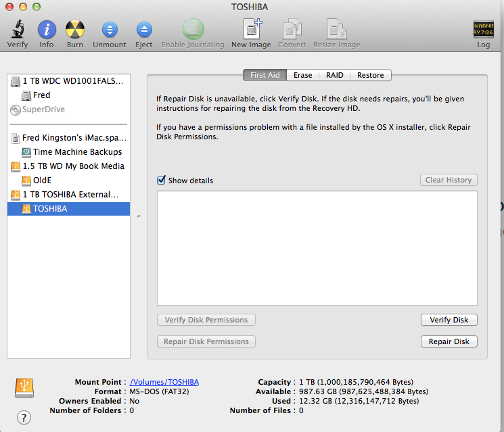This screenshot has width=504, height=432.
Task: Click the Verify microscope icon in toolbar
Action: (x=18, y=30)
